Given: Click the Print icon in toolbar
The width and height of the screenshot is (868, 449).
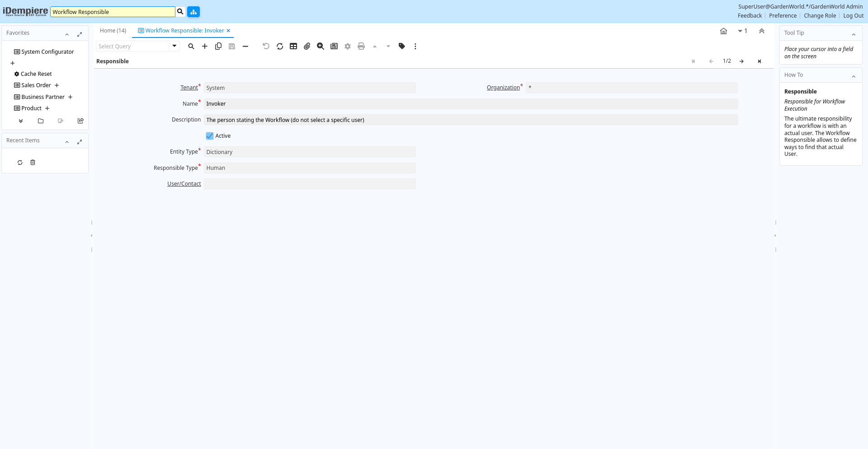Looking at the screenshot, I should coord(361,46).
